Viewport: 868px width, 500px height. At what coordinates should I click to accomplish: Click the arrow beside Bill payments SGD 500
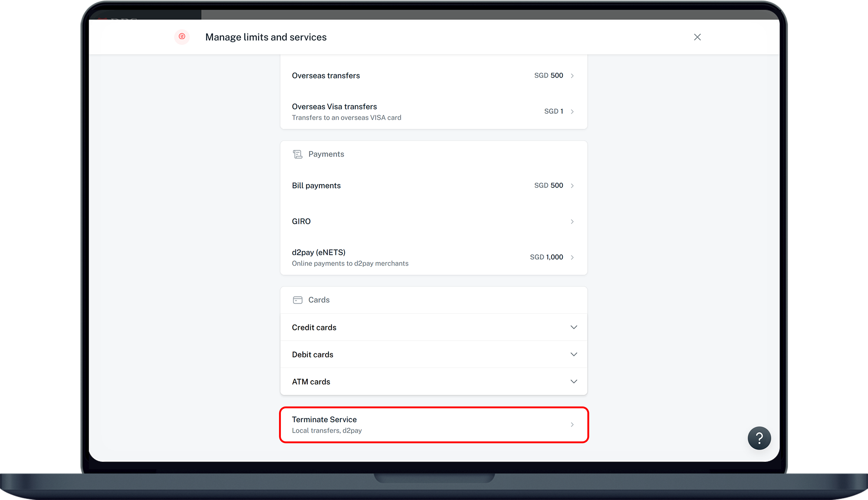coord(572,186)
